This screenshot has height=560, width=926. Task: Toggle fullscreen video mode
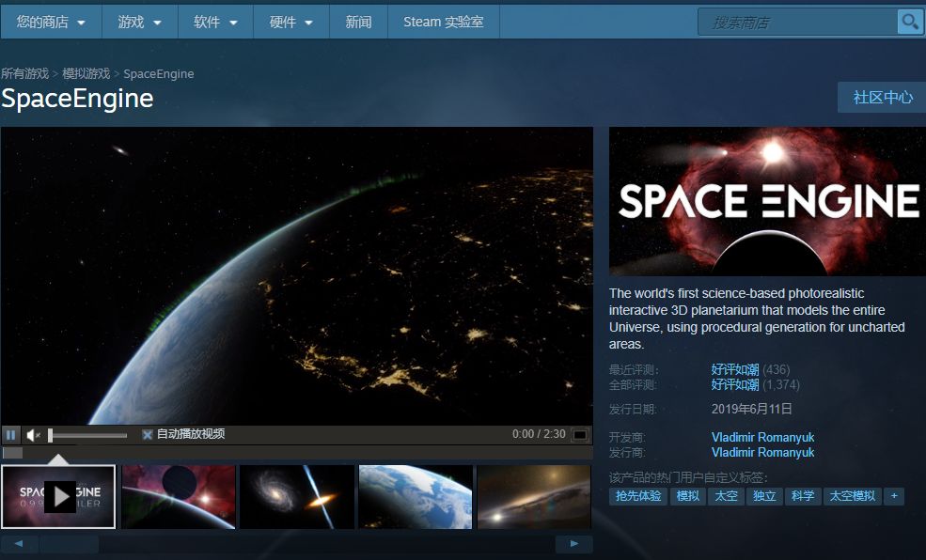pos(580,435)
